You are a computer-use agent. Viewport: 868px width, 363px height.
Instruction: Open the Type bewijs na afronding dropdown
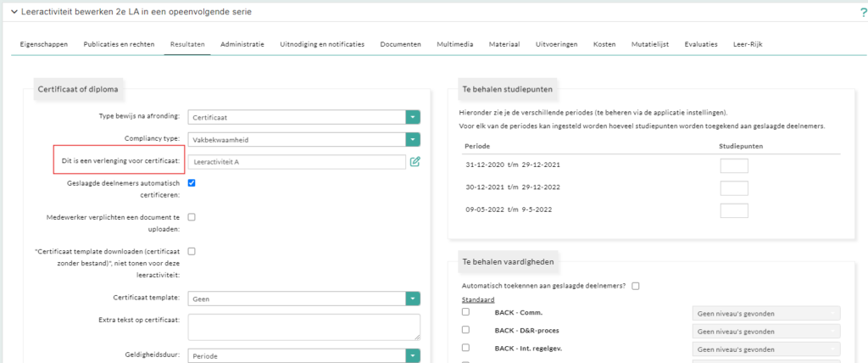click(x=413, y=117)
